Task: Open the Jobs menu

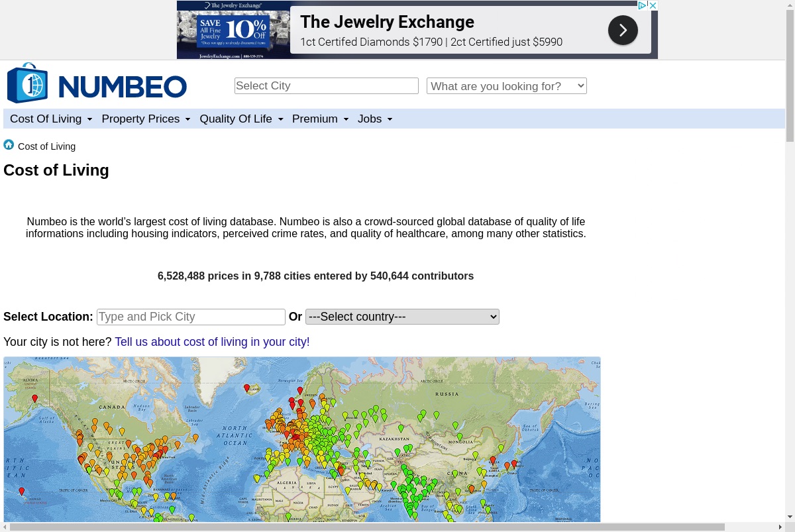Action: (x=375, y=119)
